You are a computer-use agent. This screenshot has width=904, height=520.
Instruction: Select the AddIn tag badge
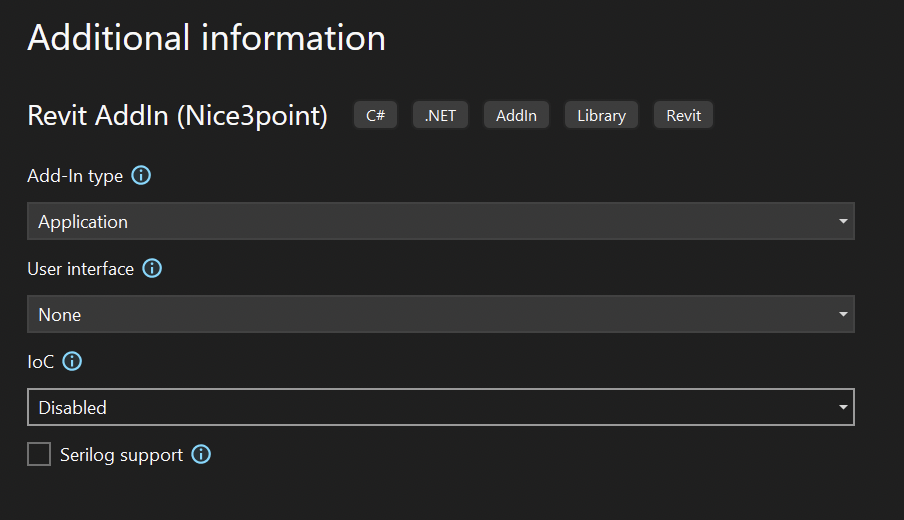(x=516, y=115)
